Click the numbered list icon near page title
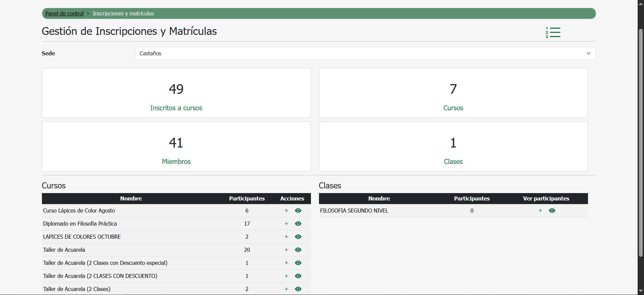This screenshot has width=644, height=295. click(x=553, y=32)
